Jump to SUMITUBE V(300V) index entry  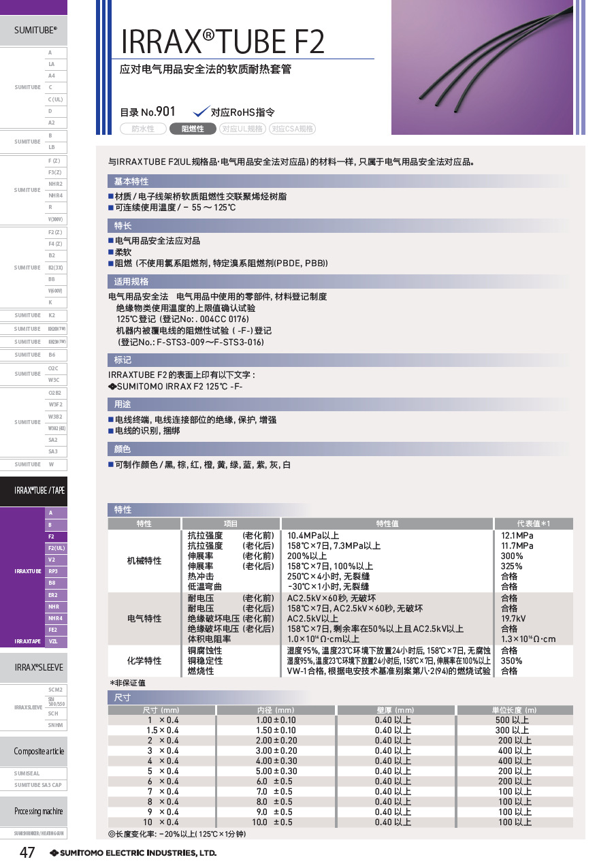point(56,219)
